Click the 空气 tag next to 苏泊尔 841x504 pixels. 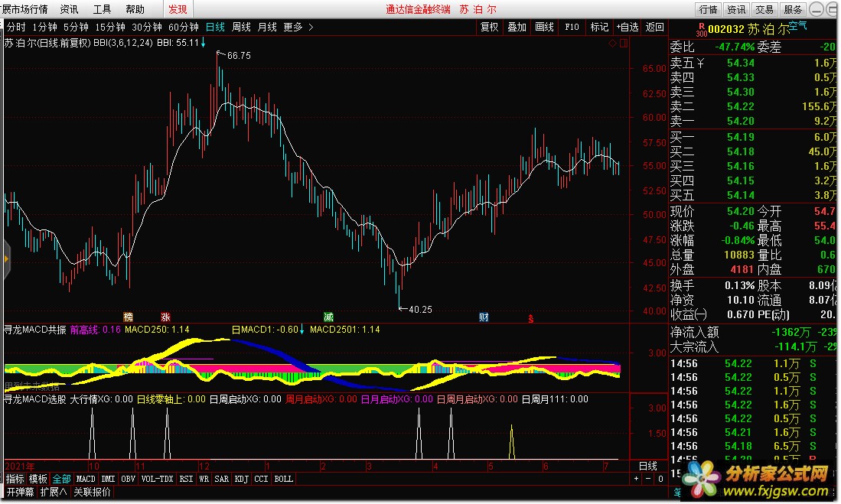pyautogui.click(x=797, y=25)
